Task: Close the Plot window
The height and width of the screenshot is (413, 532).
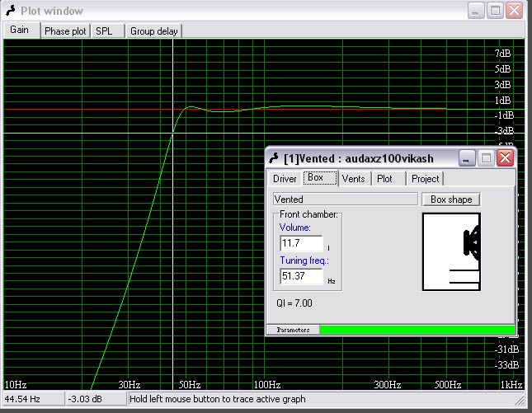Action: (x=515, y=11)
